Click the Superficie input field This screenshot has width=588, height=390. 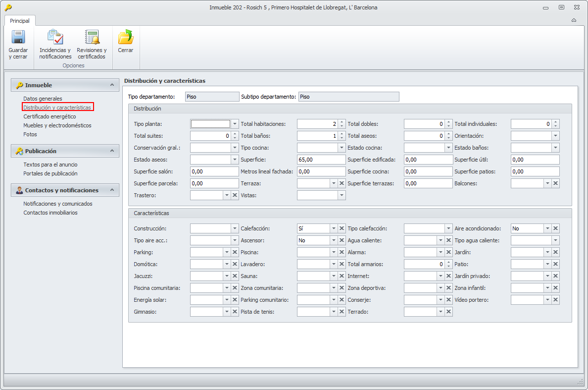tap(321, 160)
